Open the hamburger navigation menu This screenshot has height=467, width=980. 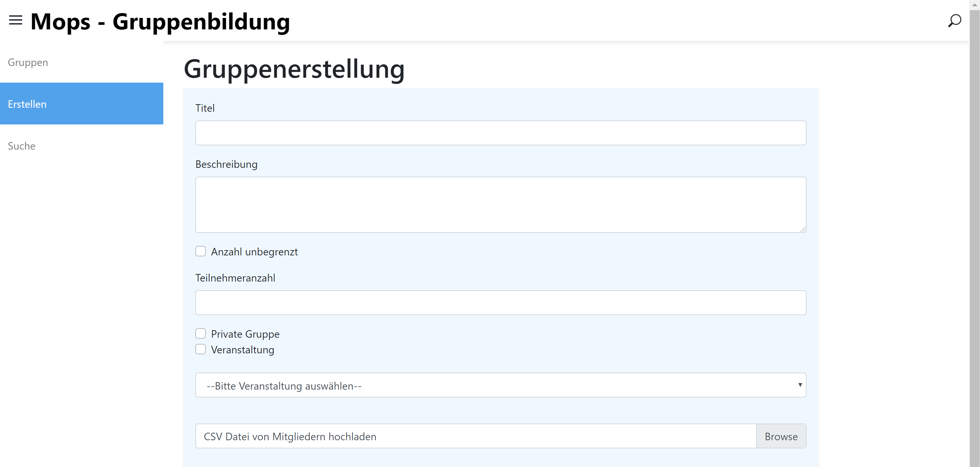tap(16, 20)
